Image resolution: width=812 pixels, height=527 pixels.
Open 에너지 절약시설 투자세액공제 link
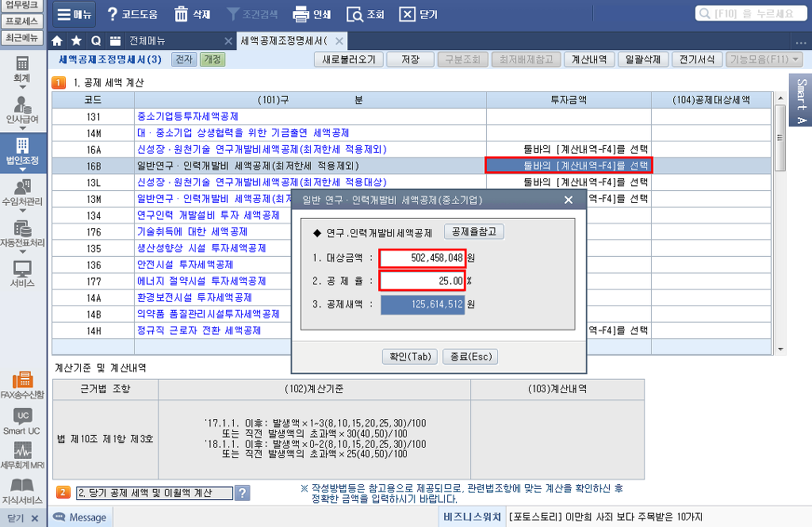201,281
